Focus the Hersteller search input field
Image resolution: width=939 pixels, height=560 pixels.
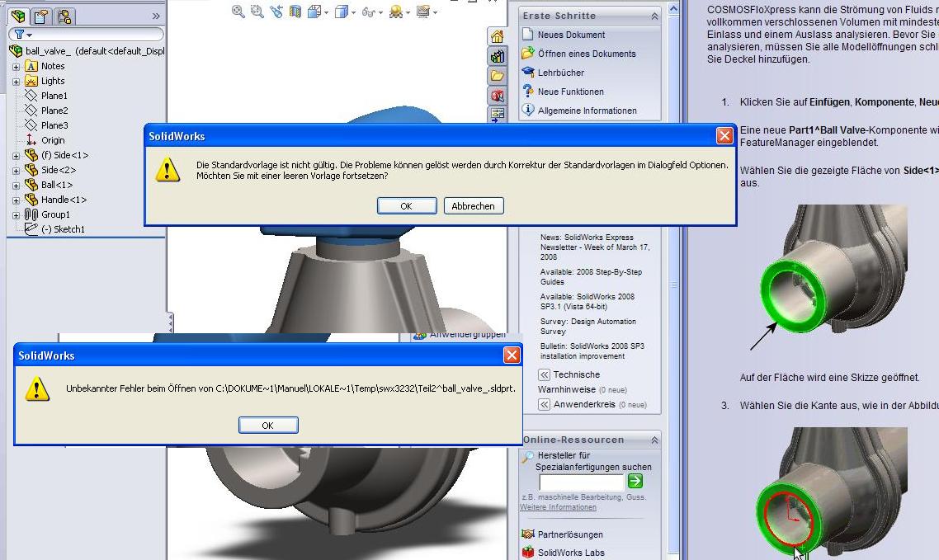tap(582, 482)
